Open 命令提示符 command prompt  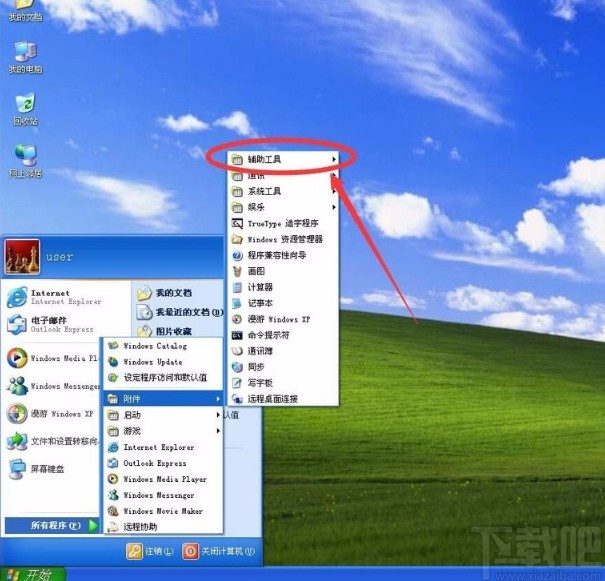(284, 335)
